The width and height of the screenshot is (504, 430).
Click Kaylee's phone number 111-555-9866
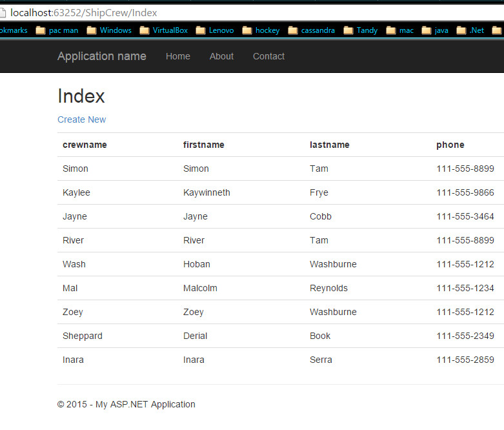point(465,192)
